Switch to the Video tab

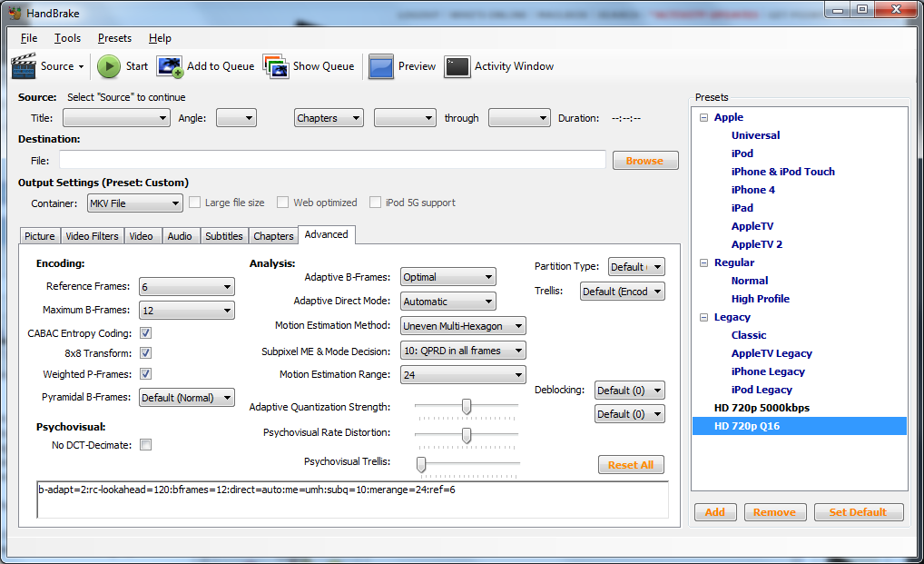(x=142, y=236)
